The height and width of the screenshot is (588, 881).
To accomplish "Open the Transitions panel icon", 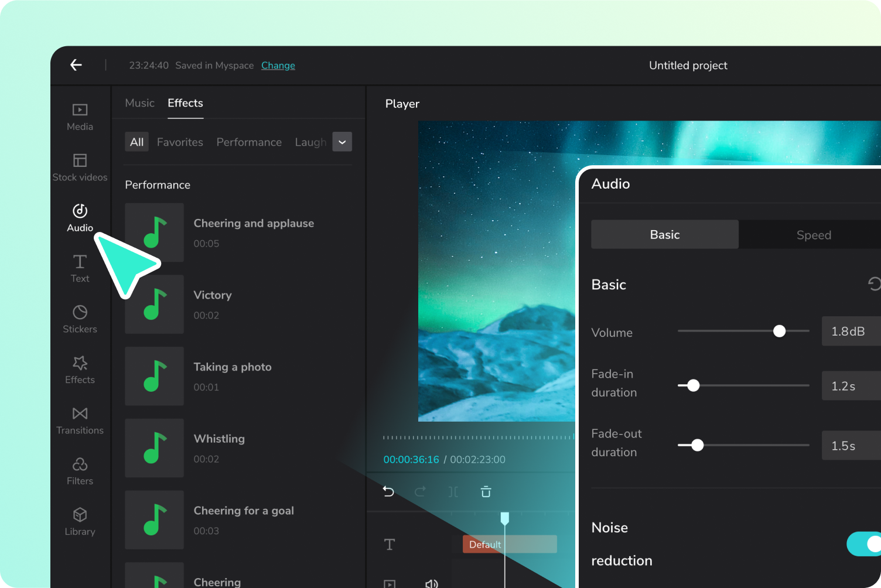I will (x=80, y=413).
